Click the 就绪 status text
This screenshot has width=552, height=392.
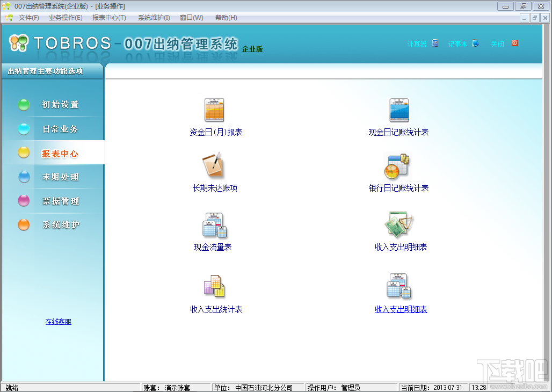pos(12,388)
